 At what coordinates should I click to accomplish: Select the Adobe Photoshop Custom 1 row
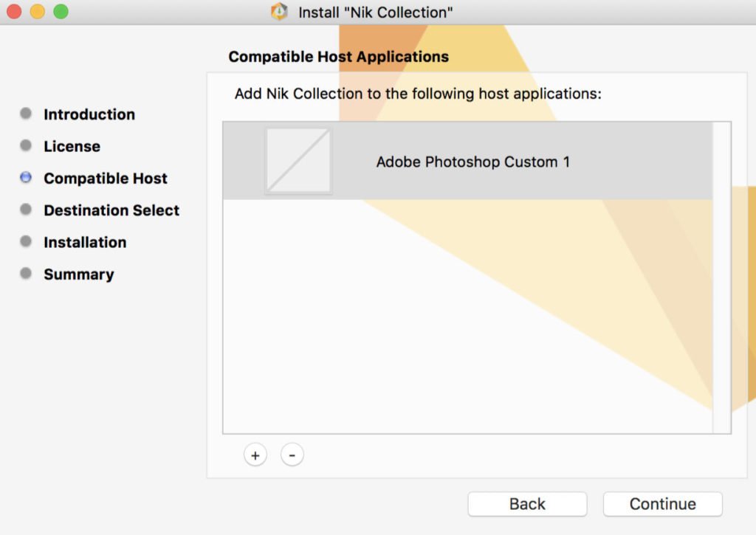pos(467,161)
